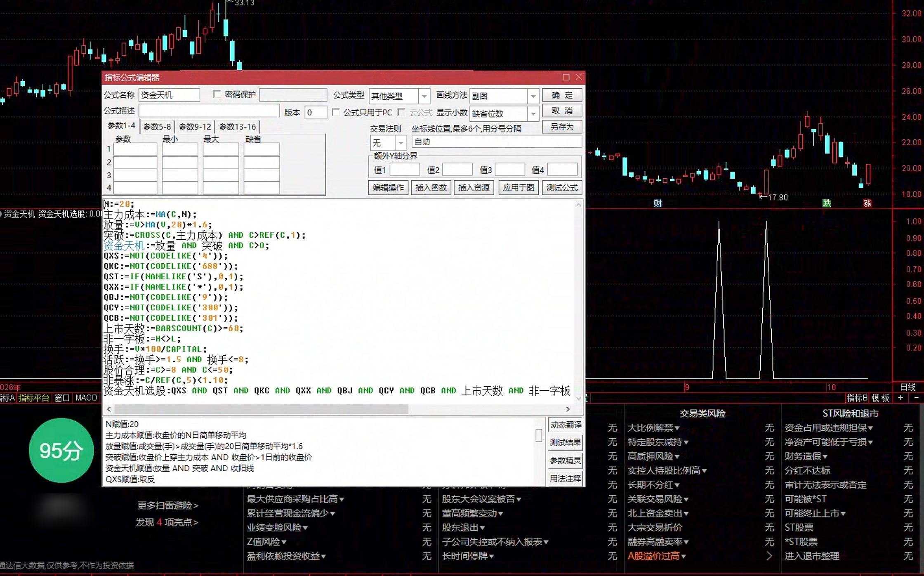Viewport: 924px width, 576px height.
Task: Switch to 参数5-8 tab
Action: coord(157,127)
